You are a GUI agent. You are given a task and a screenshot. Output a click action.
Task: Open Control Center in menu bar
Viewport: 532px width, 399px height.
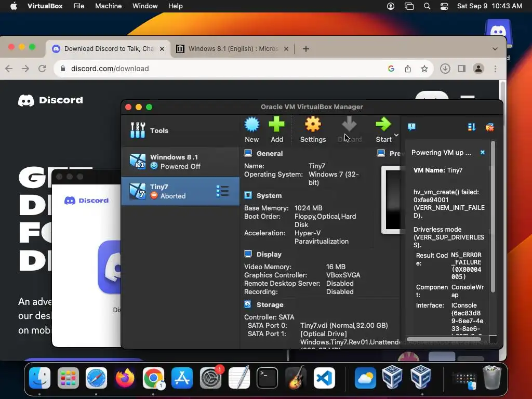444,6
